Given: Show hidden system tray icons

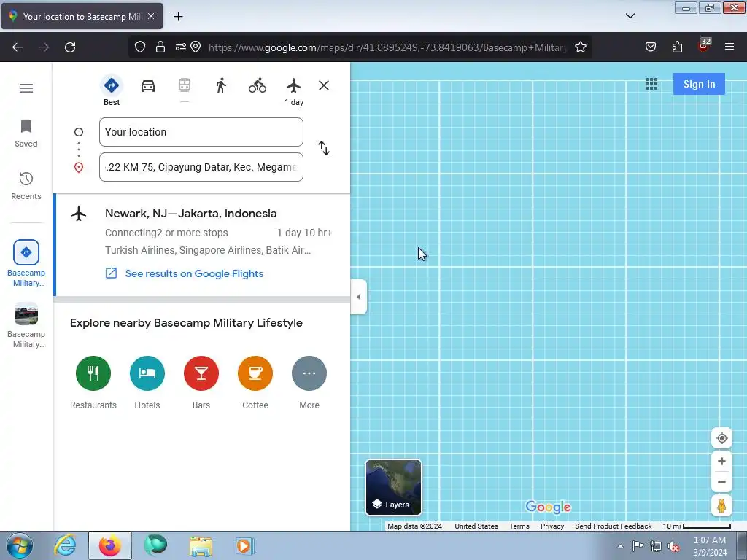Looking at the screenshot, I should (620, 546).
